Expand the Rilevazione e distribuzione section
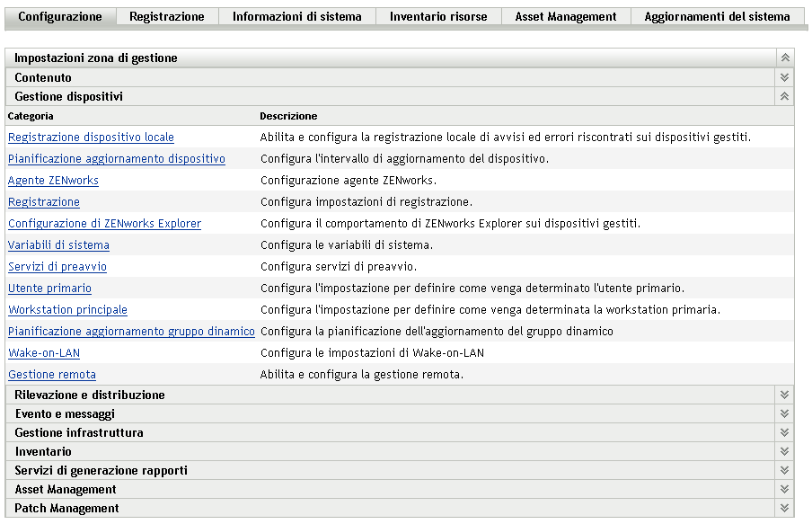This screenshot has height=524, width=812. pyautogui.click(x=784, y=395)
